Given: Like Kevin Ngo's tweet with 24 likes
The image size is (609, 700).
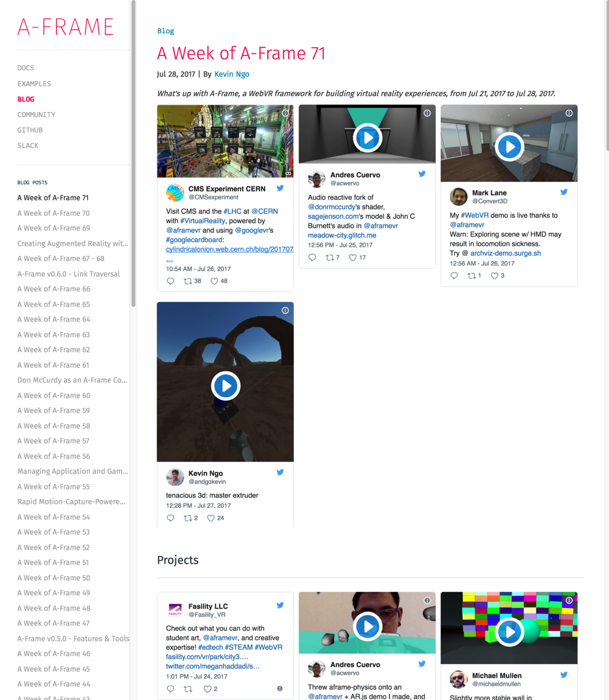Looking at the screenshot, I should point(216,518).
